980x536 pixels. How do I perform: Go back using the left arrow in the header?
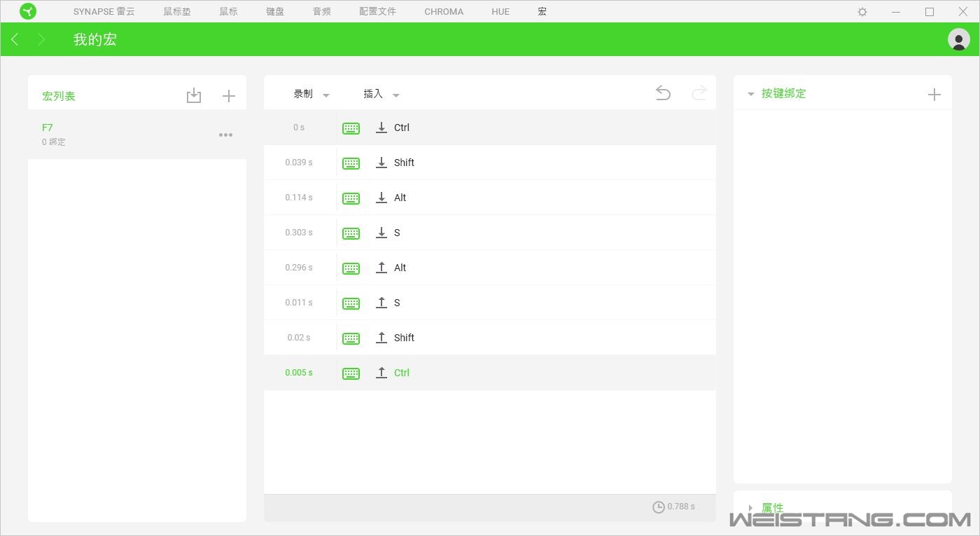pos(15,39)
